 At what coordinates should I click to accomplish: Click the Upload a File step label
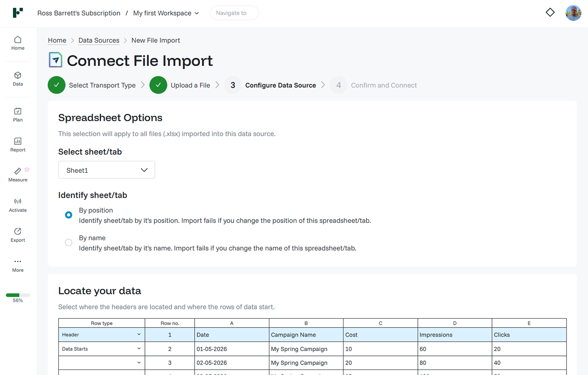point(190,85)
